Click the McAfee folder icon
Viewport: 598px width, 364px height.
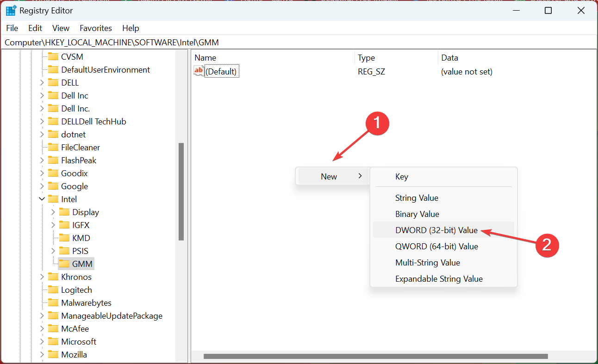[53, 329]
